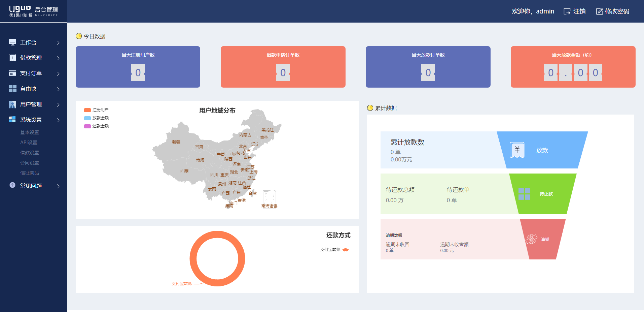Click 新疆 region on the China map
644x312 pixels.
(176, 142)
